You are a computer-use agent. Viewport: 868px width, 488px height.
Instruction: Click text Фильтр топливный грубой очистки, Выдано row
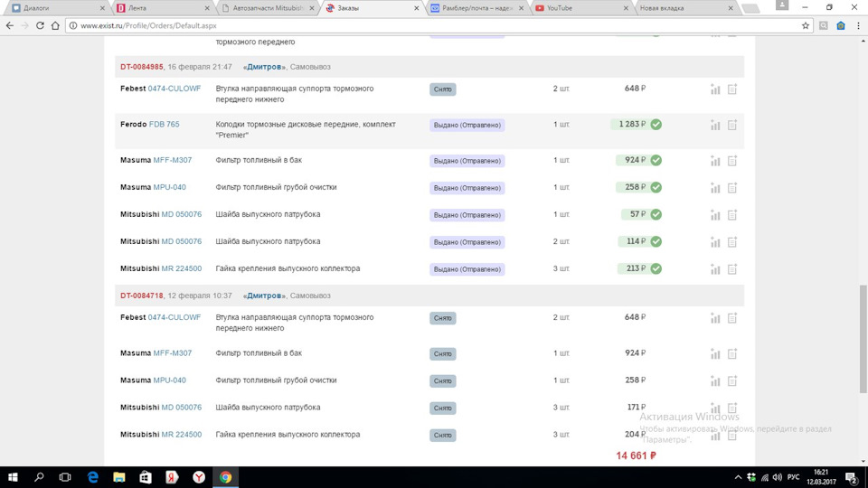click(x=277, y=187)
